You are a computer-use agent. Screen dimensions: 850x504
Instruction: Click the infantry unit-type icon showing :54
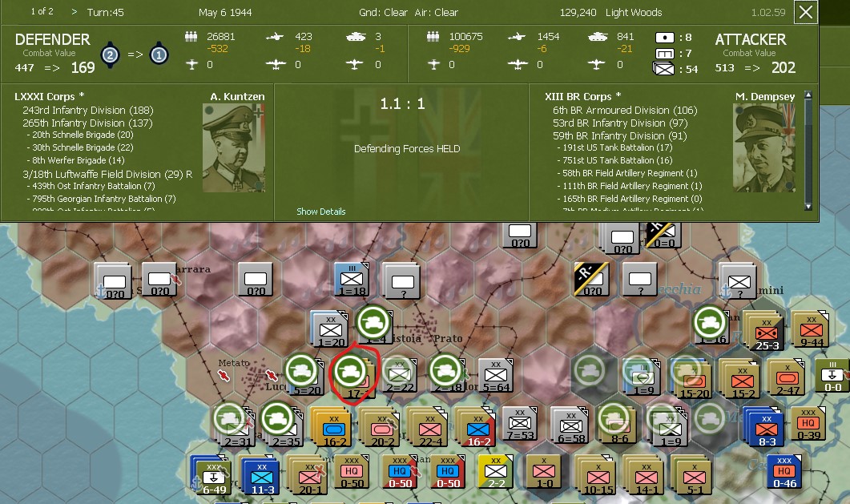click(664, 69)
